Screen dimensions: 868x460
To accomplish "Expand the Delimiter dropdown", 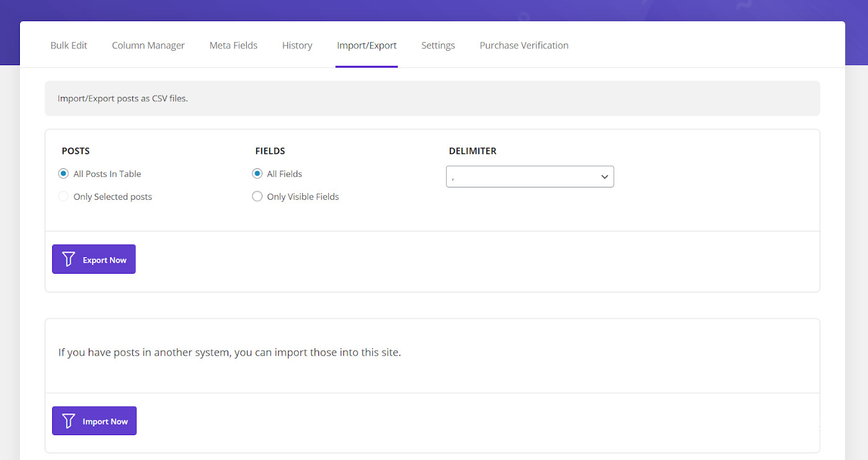I will tap(530, 176).
